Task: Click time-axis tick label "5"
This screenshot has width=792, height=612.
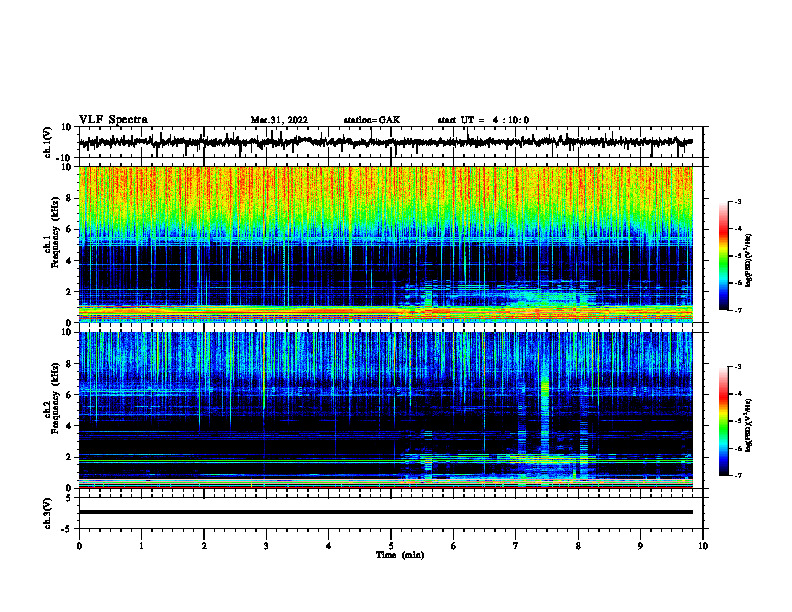Action: click(391, 546)
